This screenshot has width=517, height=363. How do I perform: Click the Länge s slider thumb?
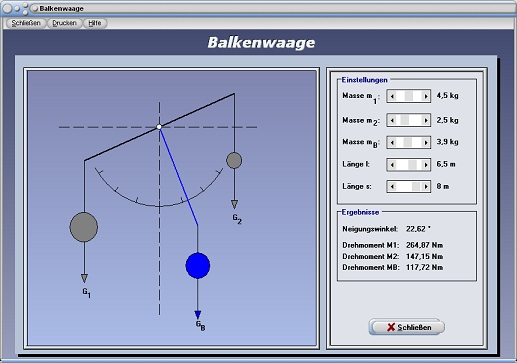click(416, 186)
